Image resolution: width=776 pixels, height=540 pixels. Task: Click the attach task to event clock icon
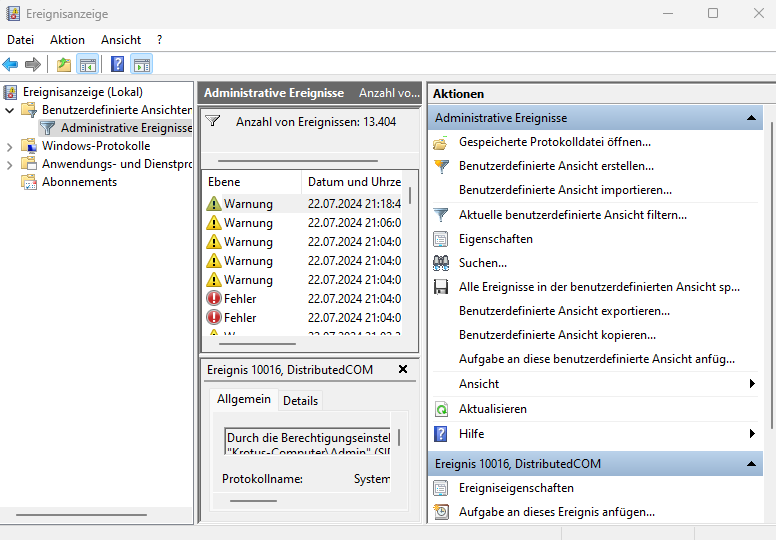point(440,512)
